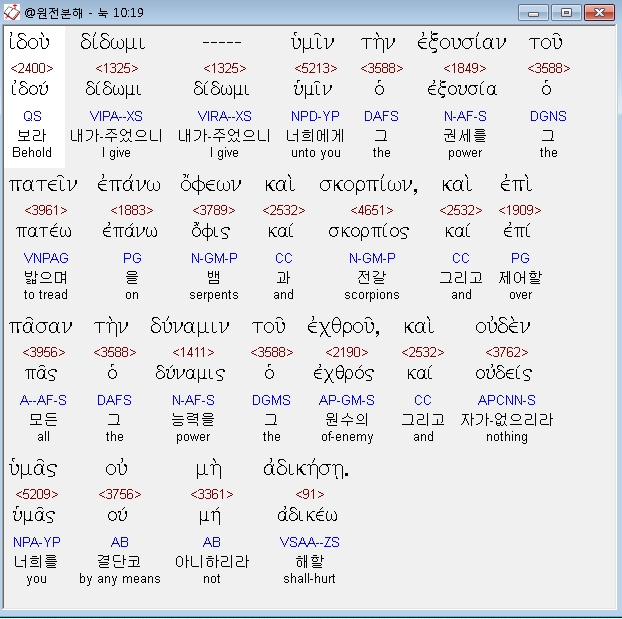The image size is (622, 619).
Task: Click Strong's number <1909>
Action: click(520, 210)
